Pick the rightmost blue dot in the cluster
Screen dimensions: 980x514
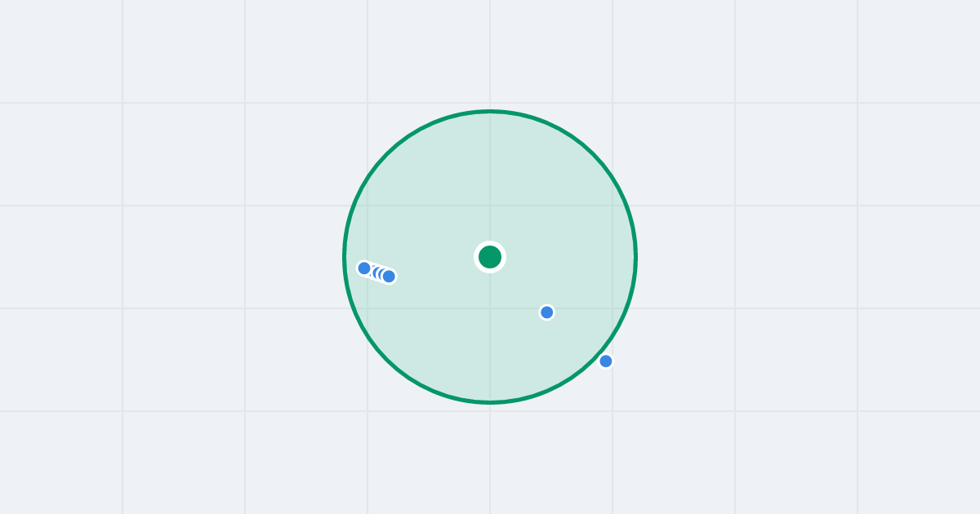tap(389, 277)
